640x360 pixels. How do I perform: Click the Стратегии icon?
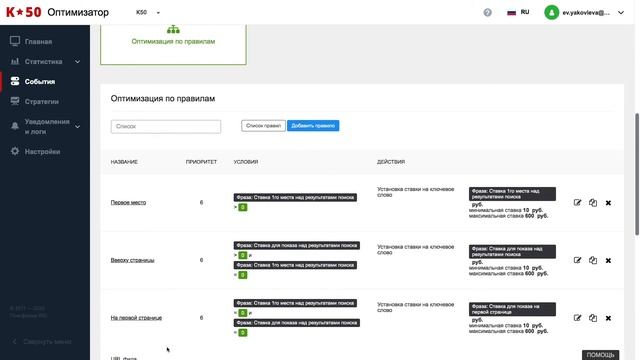[15, 101]
